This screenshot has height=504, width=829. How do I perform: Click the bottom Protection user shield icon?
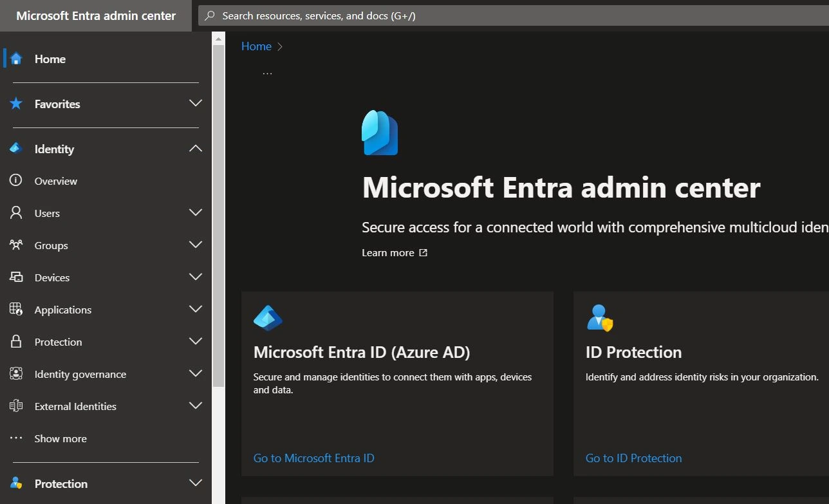[16, 483]
